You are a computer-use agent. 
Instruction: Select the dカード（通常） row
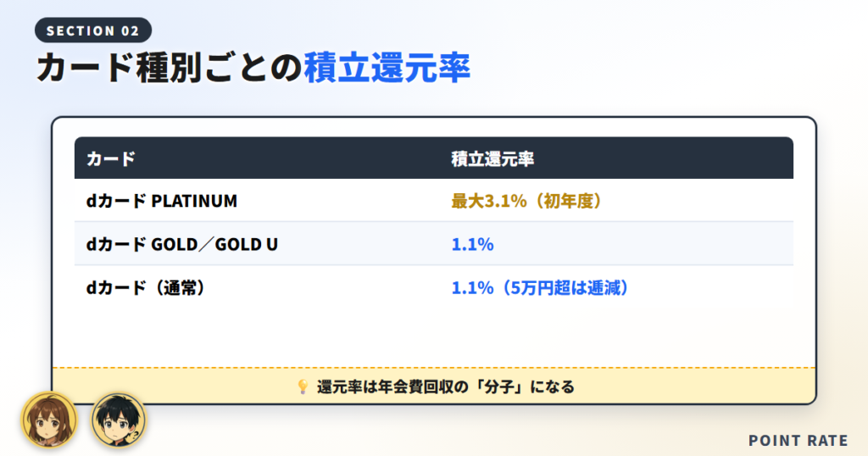click(x=434, y=287)
